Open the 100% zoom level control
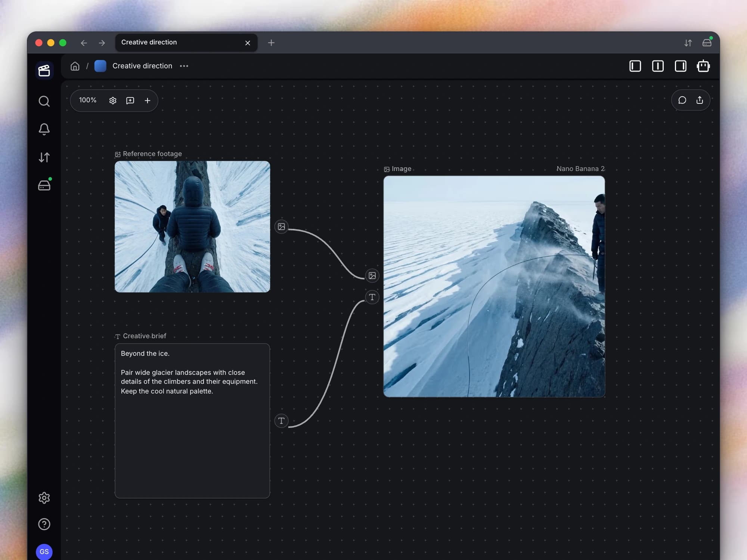Screen dimensions: 747x560 88,100
